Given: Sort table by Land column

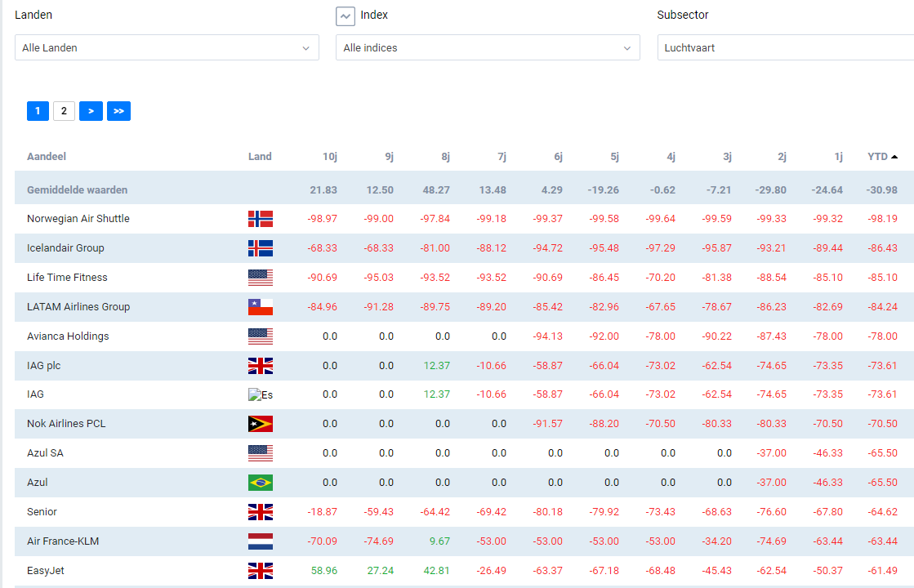Looking at the screenshot, I should (x=260, y=157).
